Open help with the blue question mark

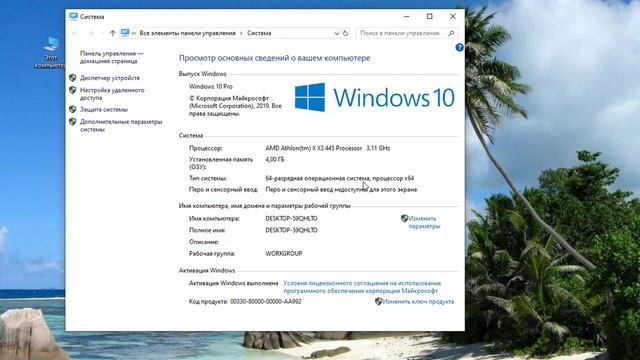(x=459, y=47)
